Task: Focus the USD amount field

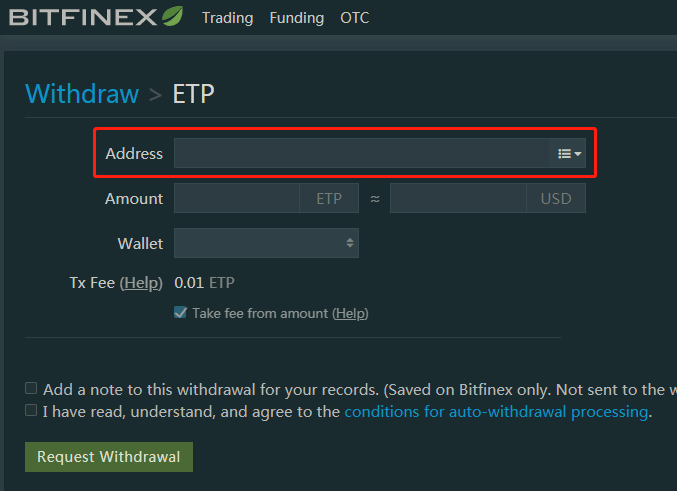Action: [x=458, y=198]
